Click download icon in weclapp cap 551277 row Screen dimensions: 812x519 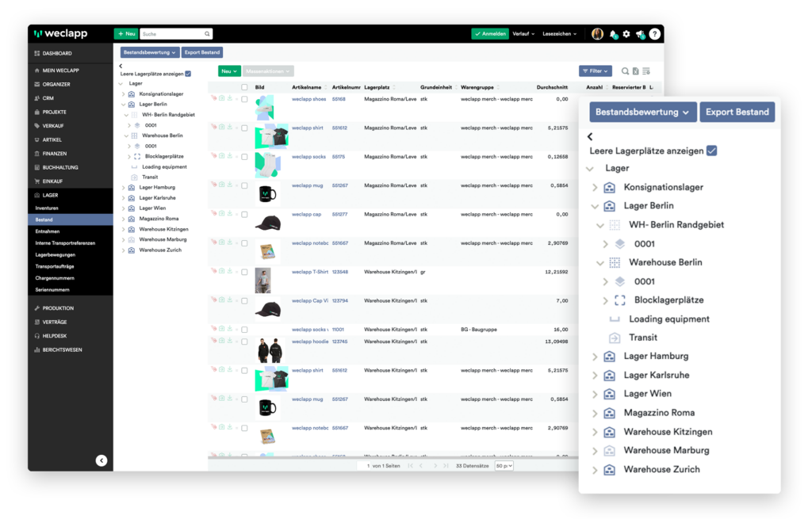click(x=229, y=213)
